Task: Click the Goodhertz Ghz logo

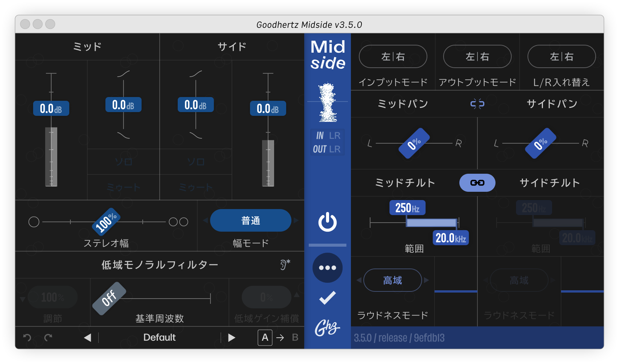Action: (x=327, y=328)
